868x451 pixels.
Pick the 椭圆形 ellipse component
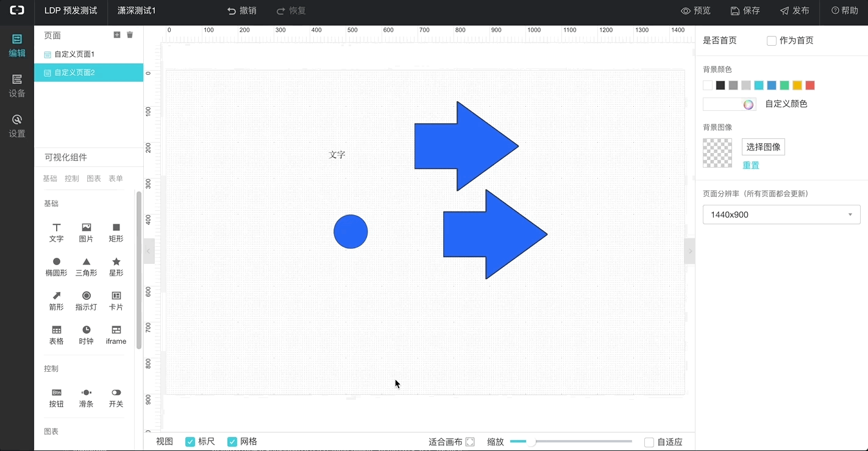(x=56, y=262)
